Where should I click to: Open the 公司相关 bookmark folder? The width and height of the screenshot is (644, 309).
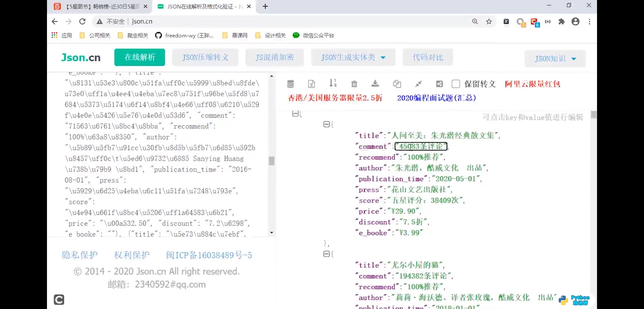tap(95, 35)
